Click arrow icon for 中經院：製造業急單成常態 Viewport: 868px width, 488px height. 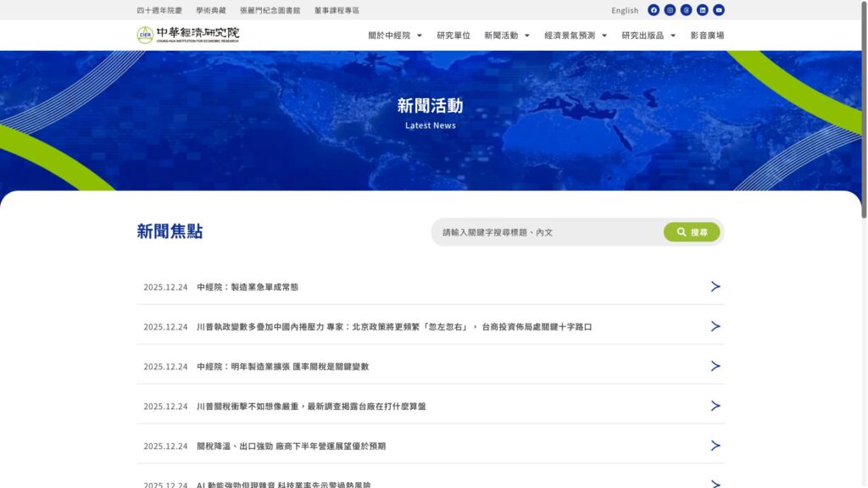(x=715, y=286)
